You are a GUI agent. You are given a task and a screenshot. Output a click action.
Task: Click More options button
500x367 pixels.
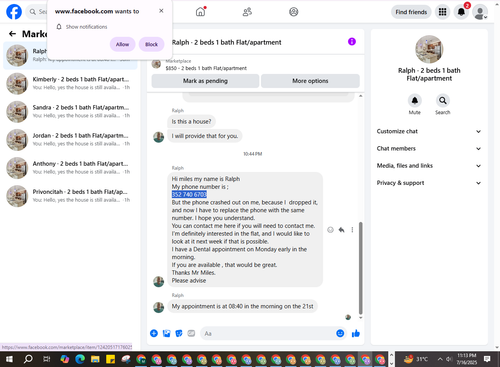(x=310, y=81)
